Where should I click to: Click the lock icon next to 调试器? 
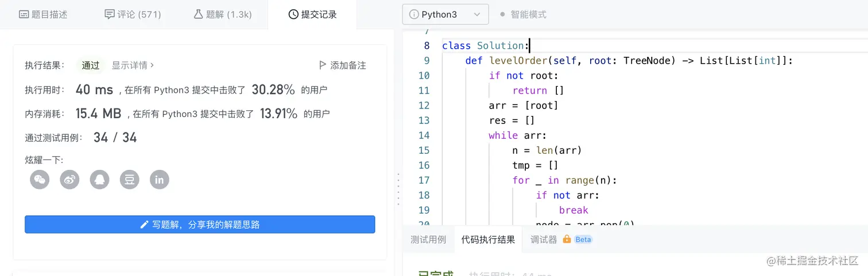(x=567, y=239)
